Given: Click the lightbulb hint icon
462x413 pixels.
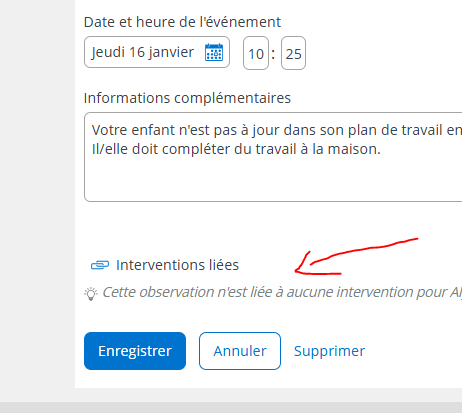Looking at the screenshot, I should pyautogui.click(x=91, y=294).
